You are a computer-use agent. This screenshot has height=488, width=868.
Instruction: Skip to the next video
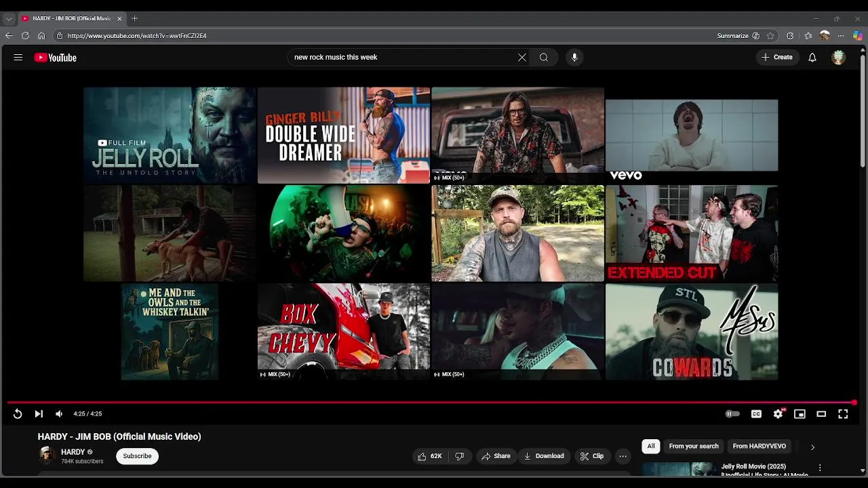click(39, 413)
